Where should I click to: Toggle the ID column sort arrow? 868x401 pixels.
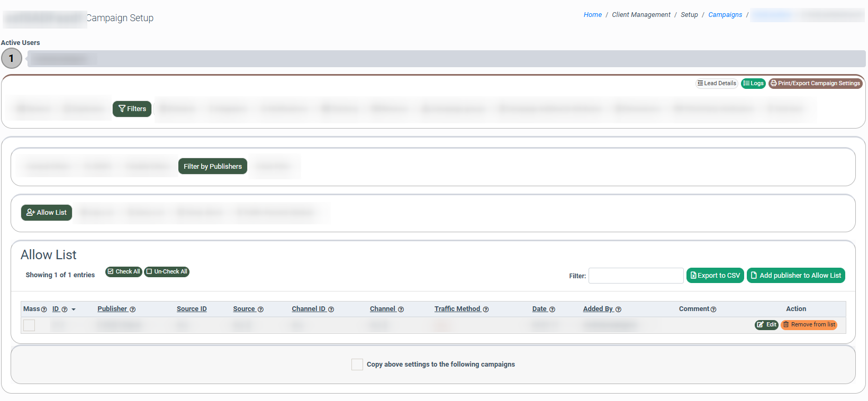pos(74,309)
